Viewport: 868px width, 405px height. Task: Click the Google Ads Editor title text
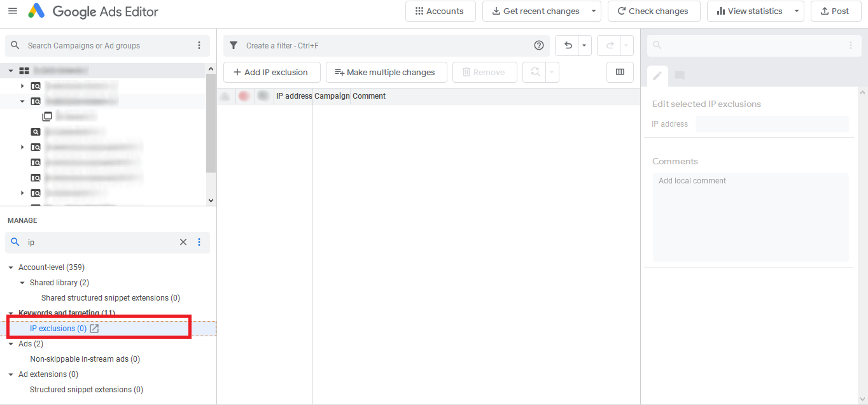click(x=106, y=11)
